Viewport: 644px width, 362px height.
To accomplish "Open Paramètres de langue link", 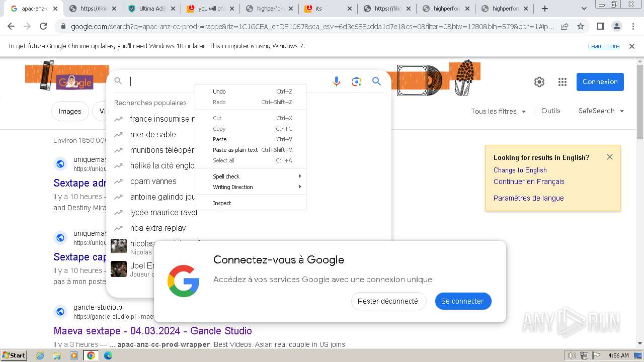I will pyautogui.click(x=528, y=198).
